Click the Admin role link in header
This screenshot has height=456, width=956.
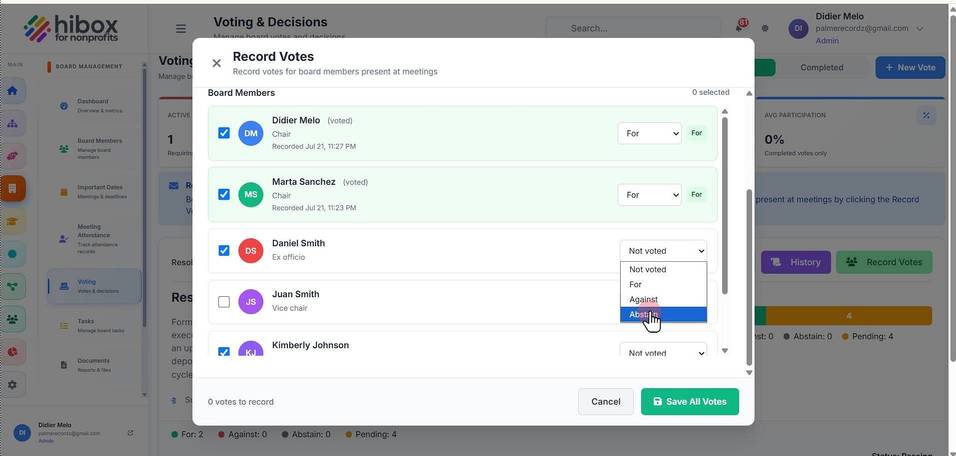pyautogui.click(x=827, y=41)
